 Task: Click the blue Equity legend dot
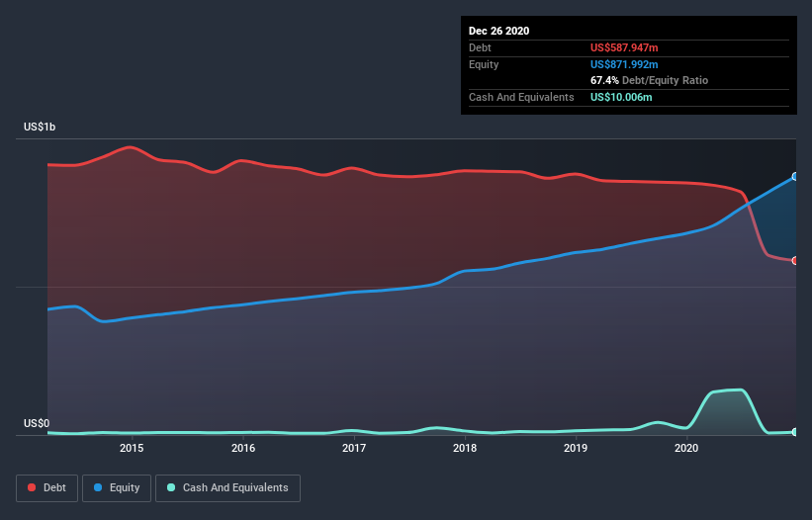pos(98,487)
